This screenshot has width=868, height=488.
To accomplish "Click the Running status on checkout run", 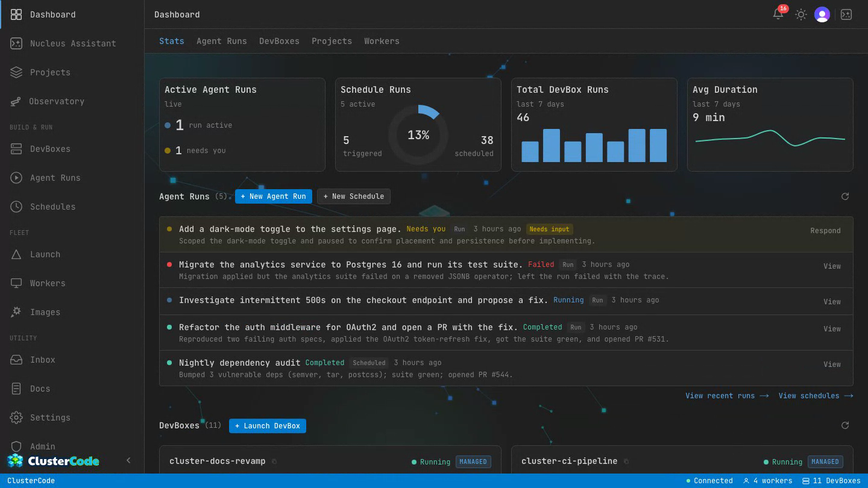I will click(x=568, y=300).
